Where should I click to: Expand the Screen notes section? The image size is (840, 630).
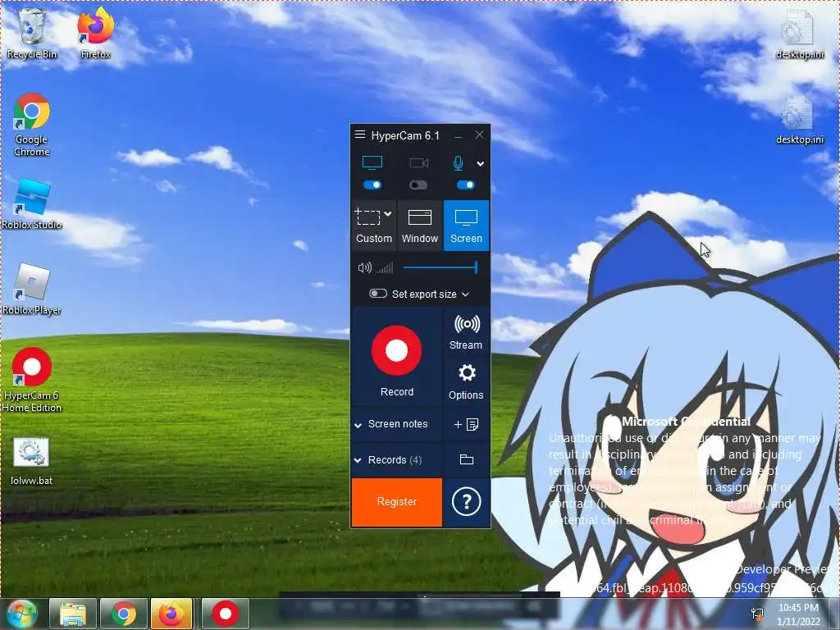396,424
